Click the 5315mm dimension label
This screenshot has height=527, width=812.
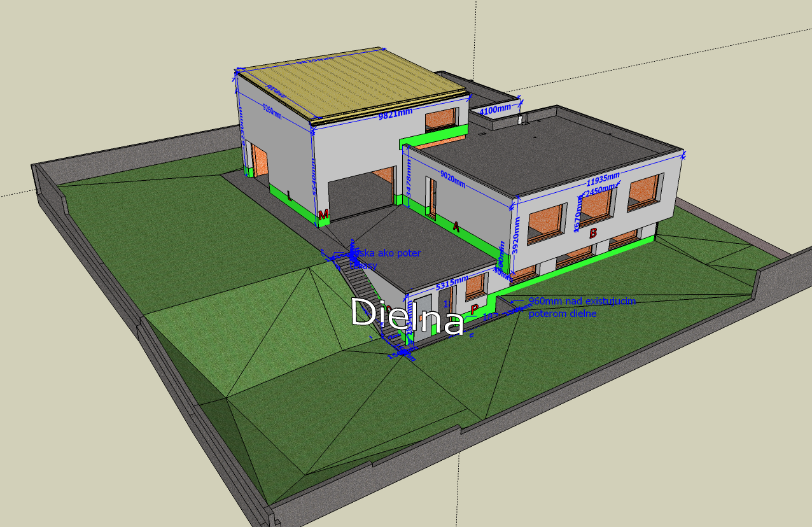tap(452, 286)
